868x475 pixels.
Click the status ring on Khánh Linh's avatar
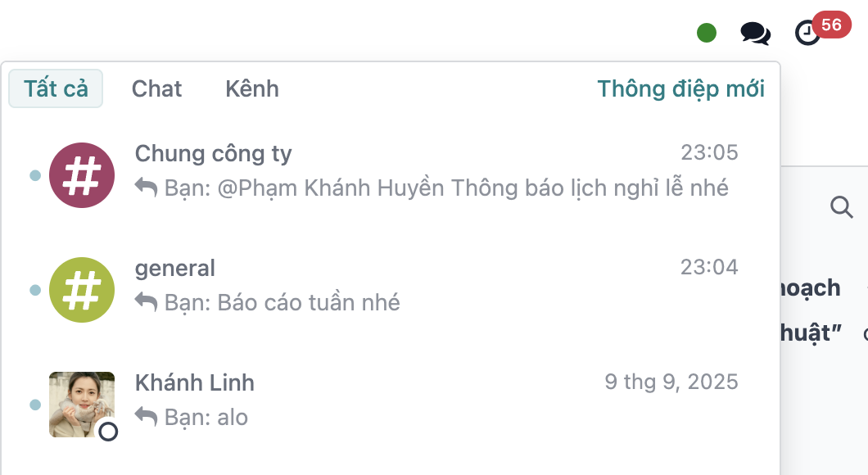109,432
